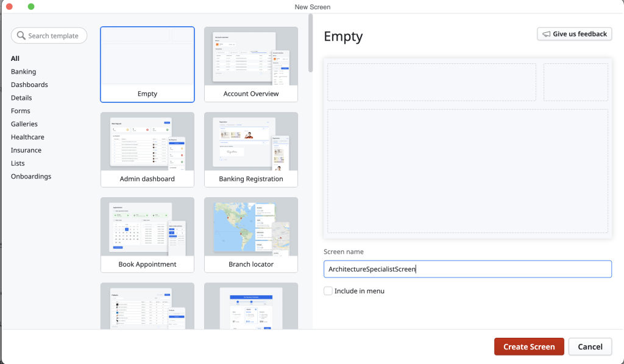Select the Branch locator template
Screen dimensions: 624x364
251,234
